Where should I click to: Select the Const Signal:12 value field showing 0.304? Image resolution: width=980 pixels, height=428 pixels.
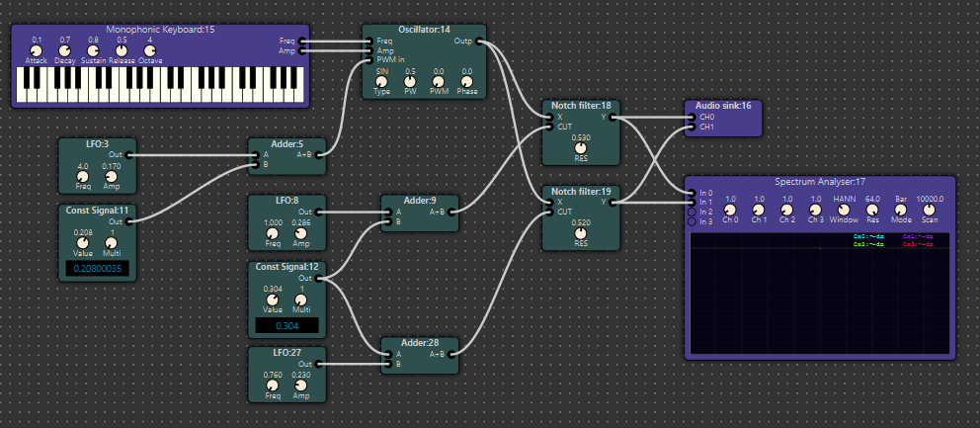click(286, 325)
